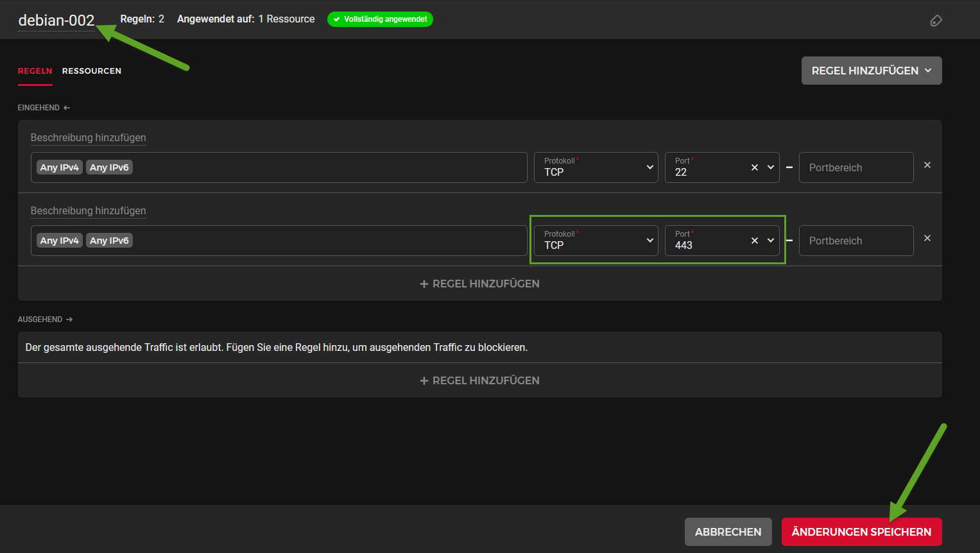This screenshot has width=980, height=553.
Task: Delete the port 22 rule with X icon
Action: click(927, 166)
